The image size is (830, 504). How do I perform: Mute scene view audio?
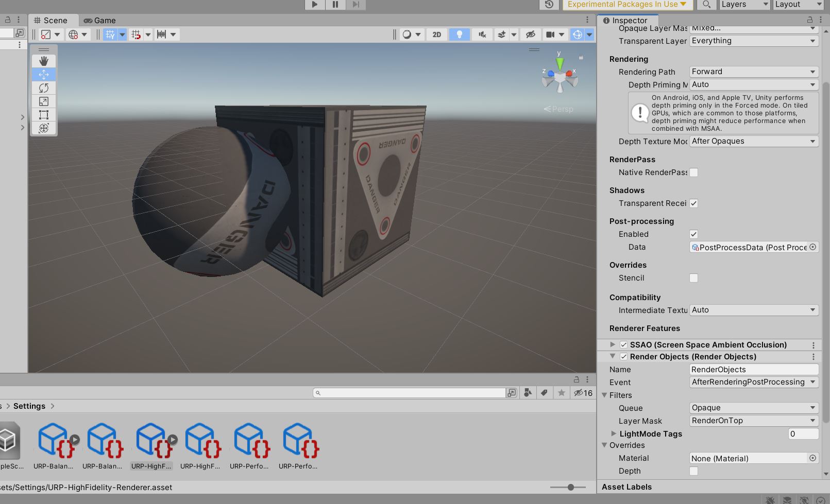481,34
